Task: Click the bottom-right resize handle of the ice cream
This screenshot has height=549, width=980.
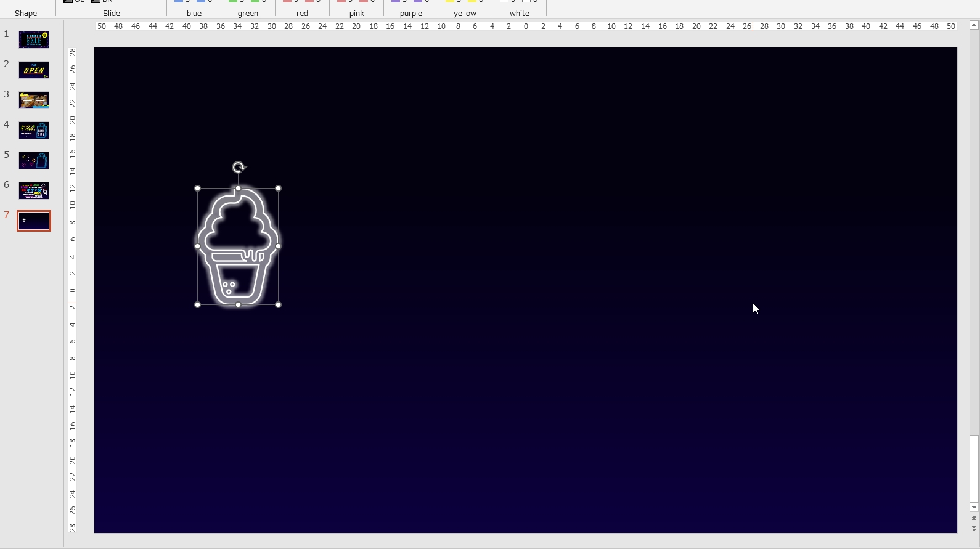Action: tap(279, 304)
